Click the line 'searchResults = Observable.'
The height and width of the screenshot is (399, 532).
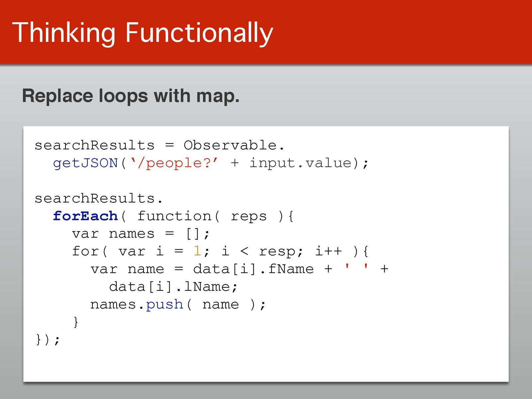[x=160, y=145]
